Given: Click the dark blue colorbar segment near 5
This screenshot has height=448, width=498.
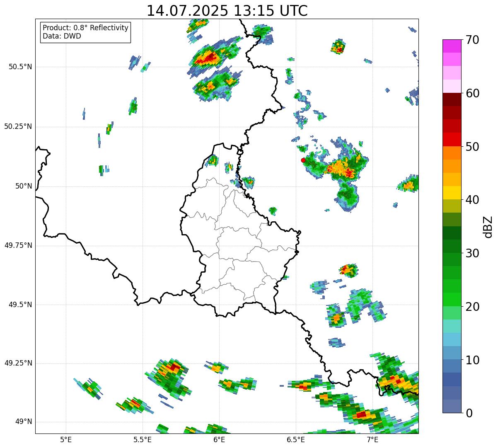Looking at the screenshot, I should point(452,380).
